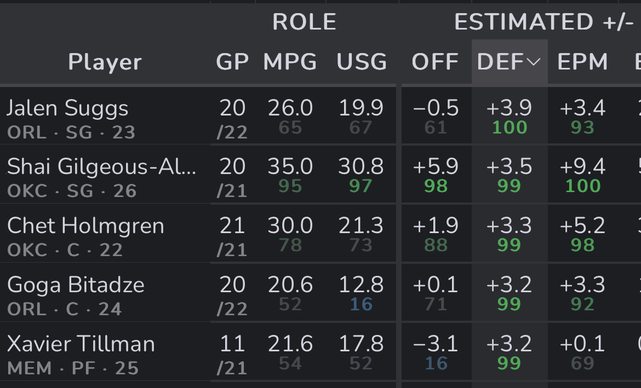Click Xavier Tillman OFF value −3.1
Screen dimensions: 641x388
tap(435, 343)
